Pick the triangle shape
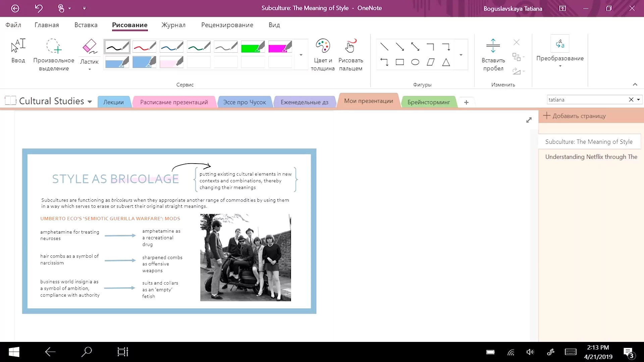Viewport: 644px width, 362px height. 446,62
